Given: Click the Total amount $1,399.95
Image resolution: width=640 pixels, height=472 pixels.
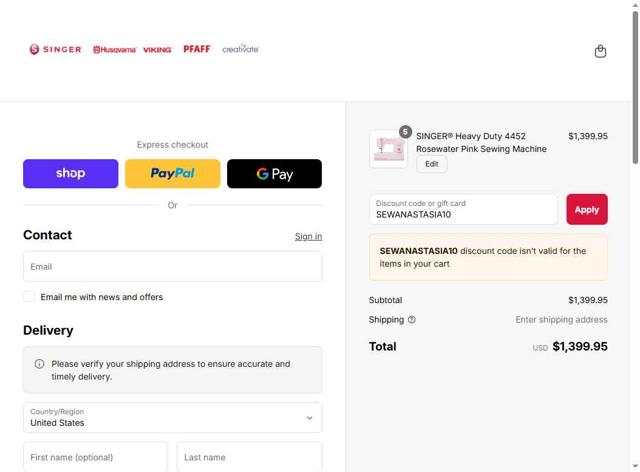Looking at the screenshot, I should tap(580, 346).
